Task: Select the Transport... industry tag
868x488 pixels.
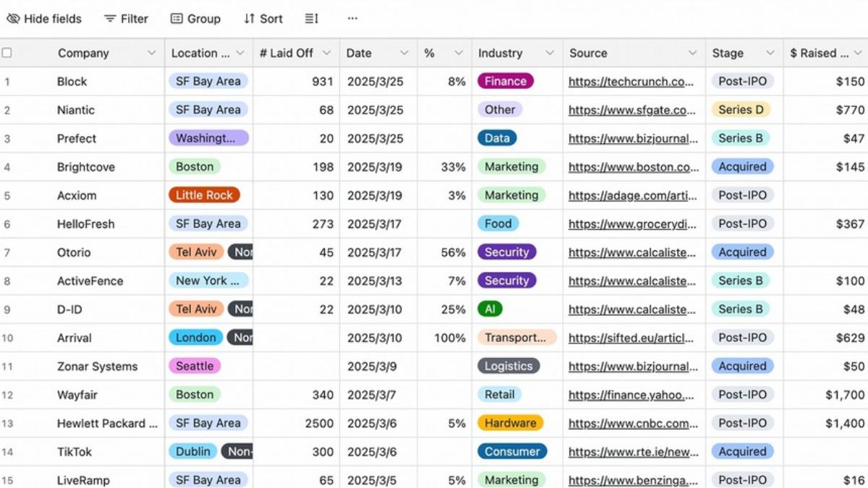Action: point(516,338)
